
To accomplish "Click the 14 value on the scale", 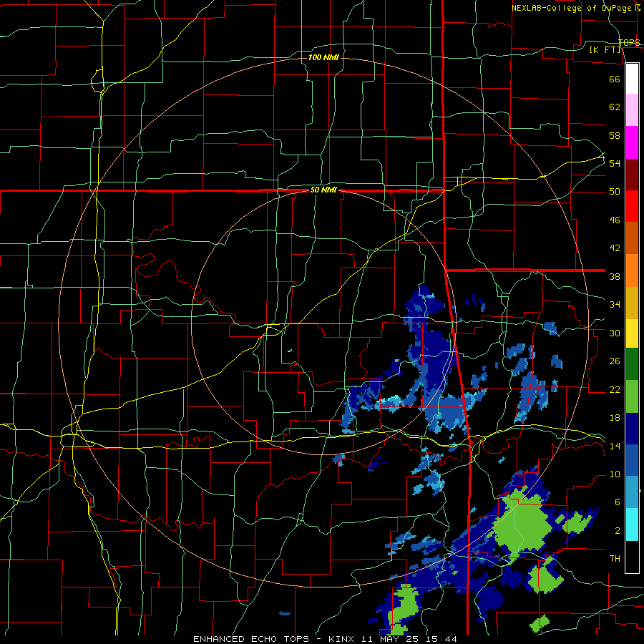I will tap(615, 446).
